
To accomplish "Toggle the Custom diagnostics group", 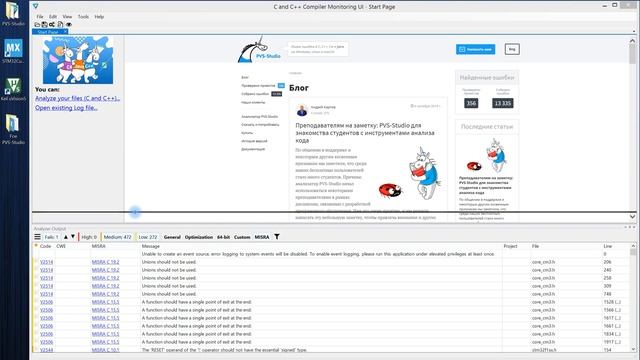I will click(242, 237).
